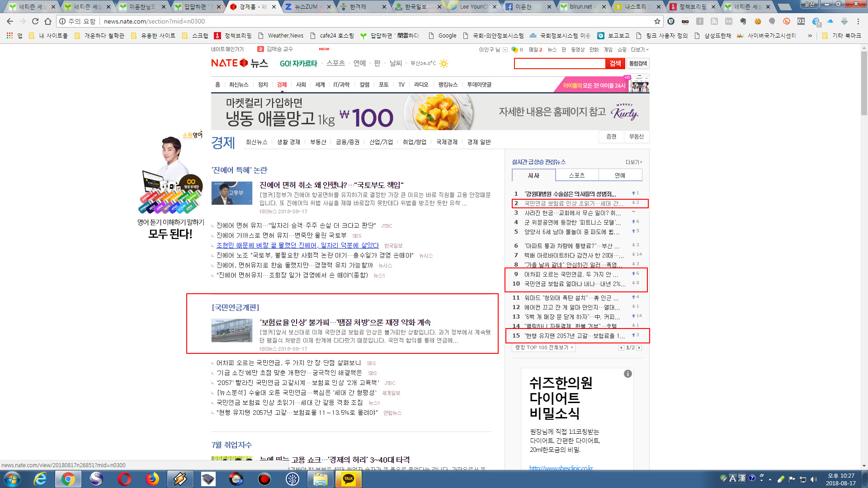The width and height of the screenshot is (868, 488).
Task: Open the 진에어 article thumbnail image
Action: [x=232, y=193]
